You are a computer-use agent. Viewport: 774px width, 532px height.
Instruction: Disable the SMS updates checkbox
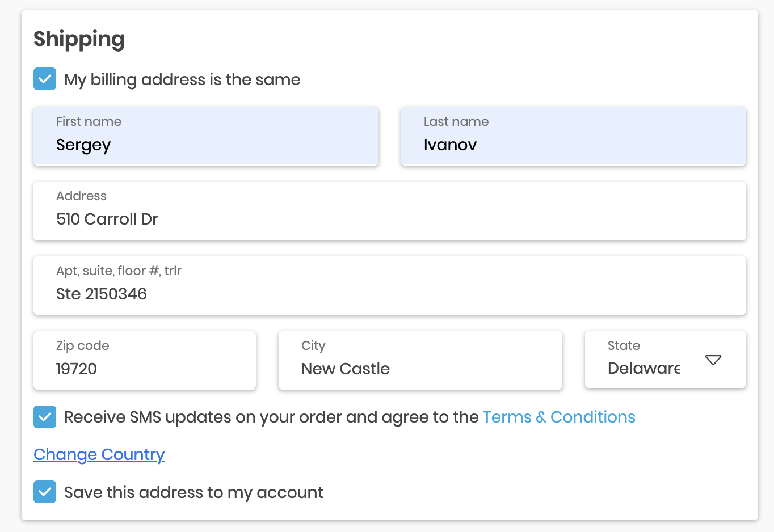pos(45,417)
